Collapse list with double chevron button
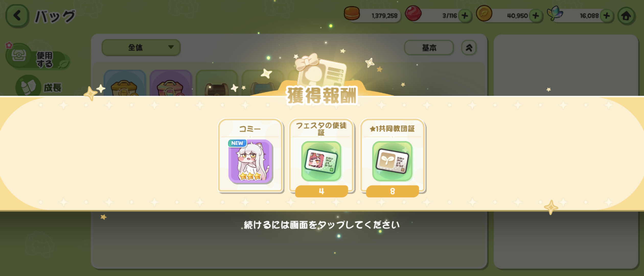Viewport: 644px width, 276px height. click(469, 48)
